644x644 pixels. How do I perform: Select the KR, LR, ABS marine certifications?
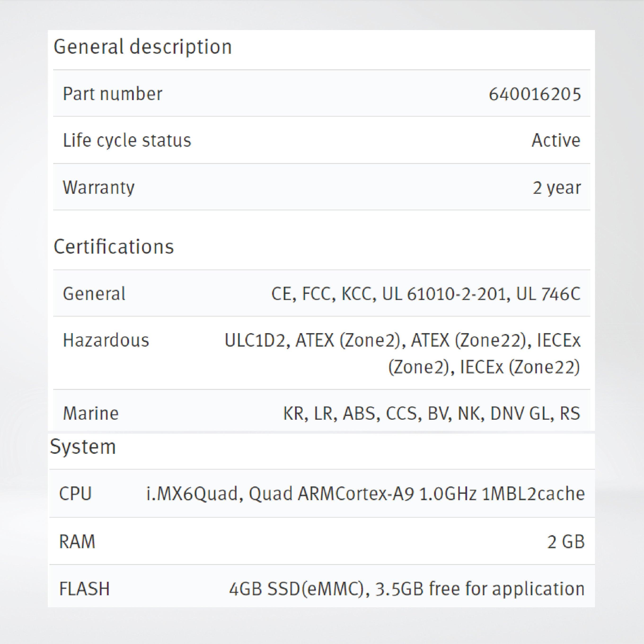pos(431,414)
